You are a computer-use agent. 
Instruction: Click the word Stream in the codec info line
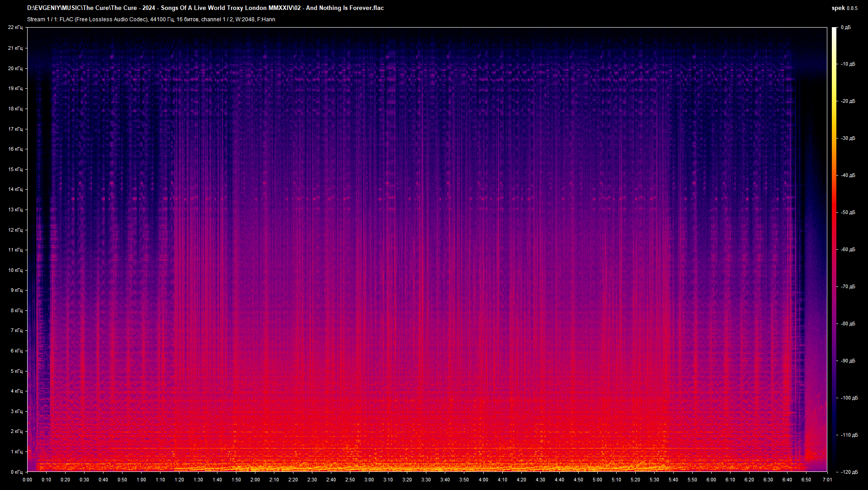pyautogui.click(x=36, y=19)
